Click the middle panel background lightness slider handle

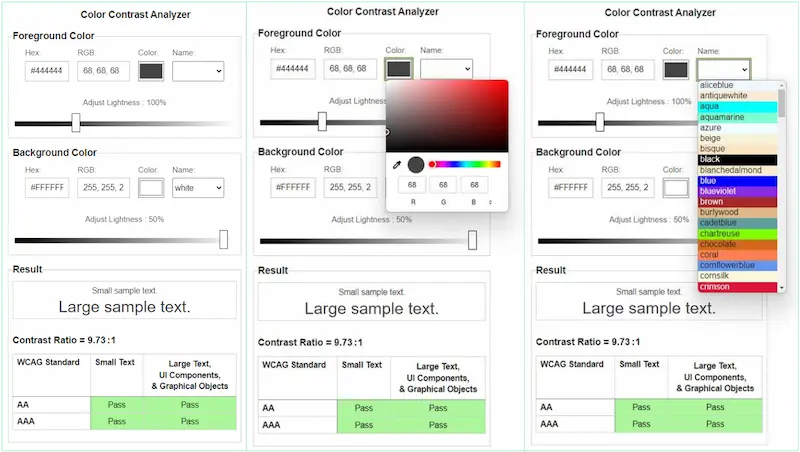coord(472,240)
